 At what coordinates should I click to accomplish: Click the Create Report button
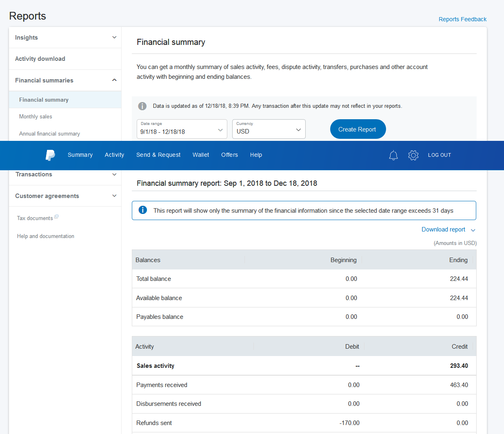click(x=358, y=129)
